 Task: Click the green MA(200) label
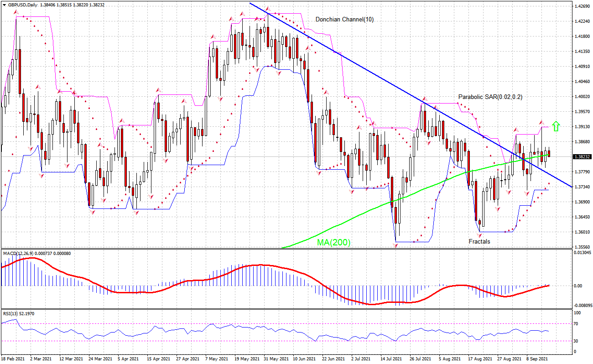coord(334,243)
